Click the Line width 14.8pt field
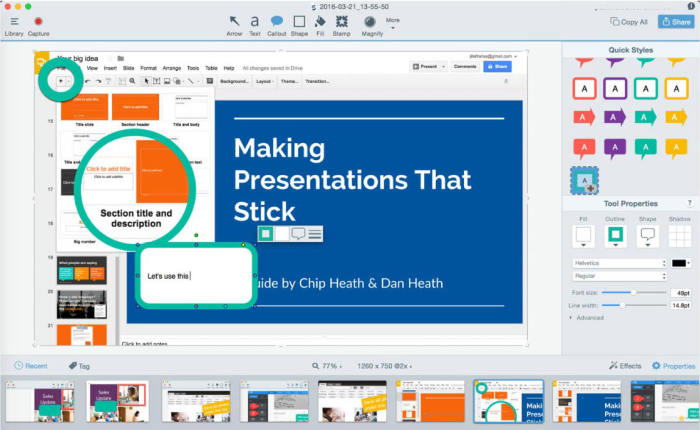700x430 pixels. 681,305
